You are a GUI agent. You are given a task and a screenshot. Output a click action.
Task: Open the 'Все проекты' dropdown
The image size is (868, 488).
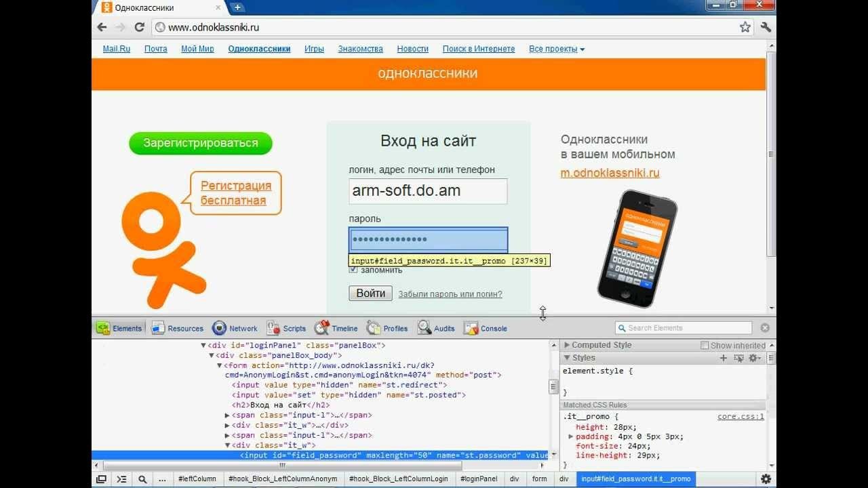point(556,49)
